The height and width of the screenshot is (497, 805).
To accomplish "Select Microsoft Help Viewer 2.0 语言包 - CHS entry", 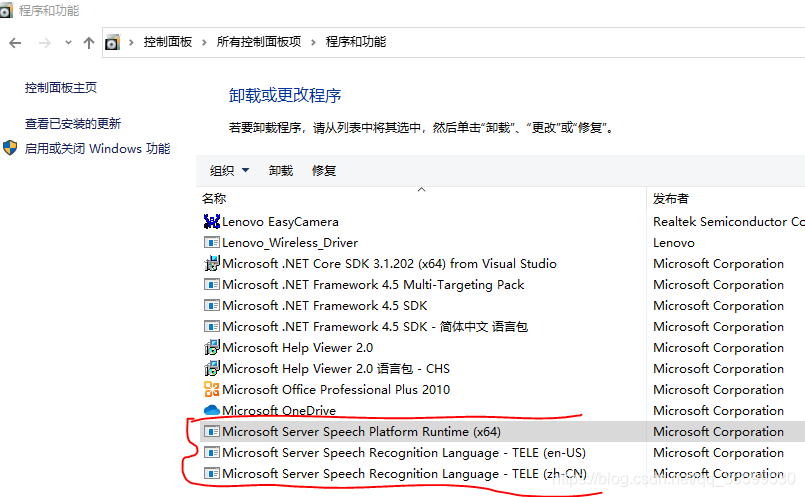I will point(336,369).
